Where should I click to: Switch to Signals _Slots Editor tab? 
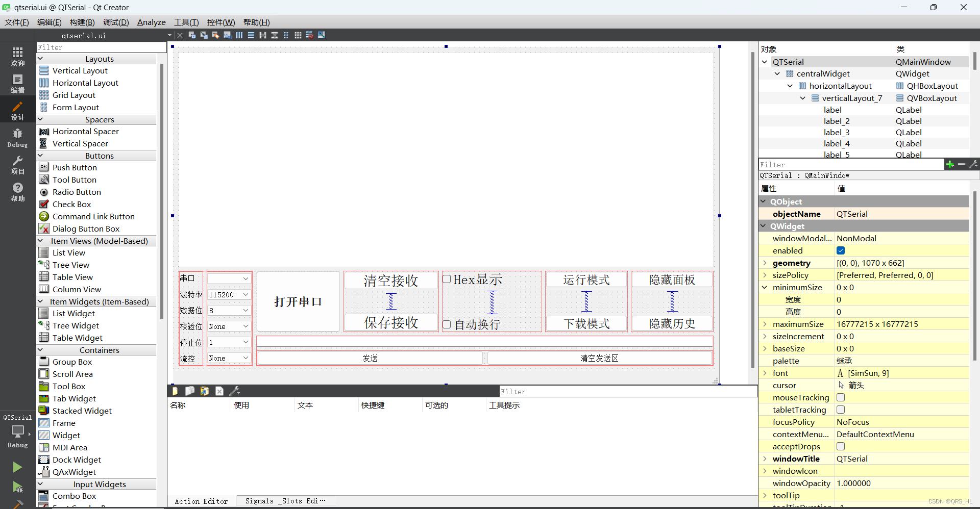285,501
